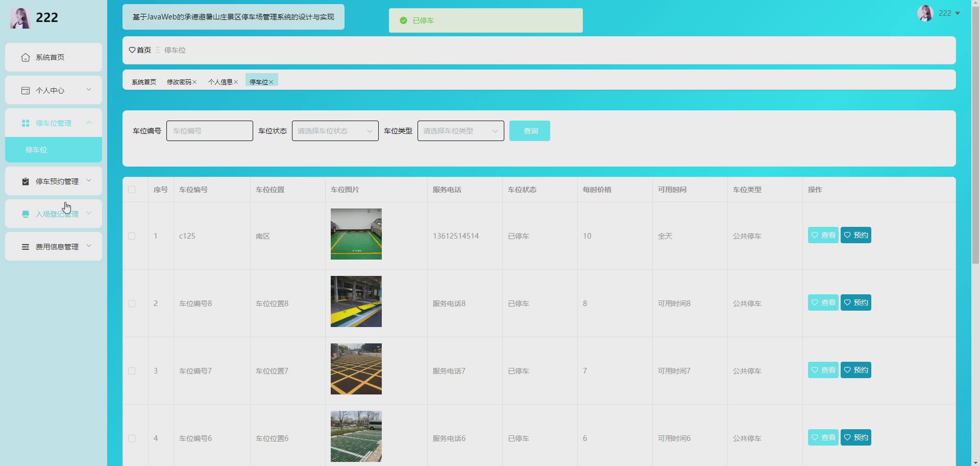
Task: Click the grid icon beside 停车位管理
Action: 26,123
